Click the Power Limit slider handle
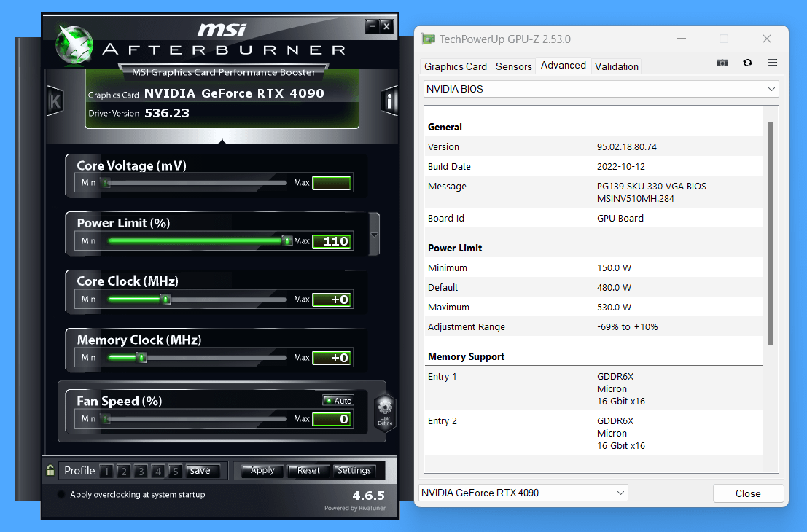 [287, 240]
